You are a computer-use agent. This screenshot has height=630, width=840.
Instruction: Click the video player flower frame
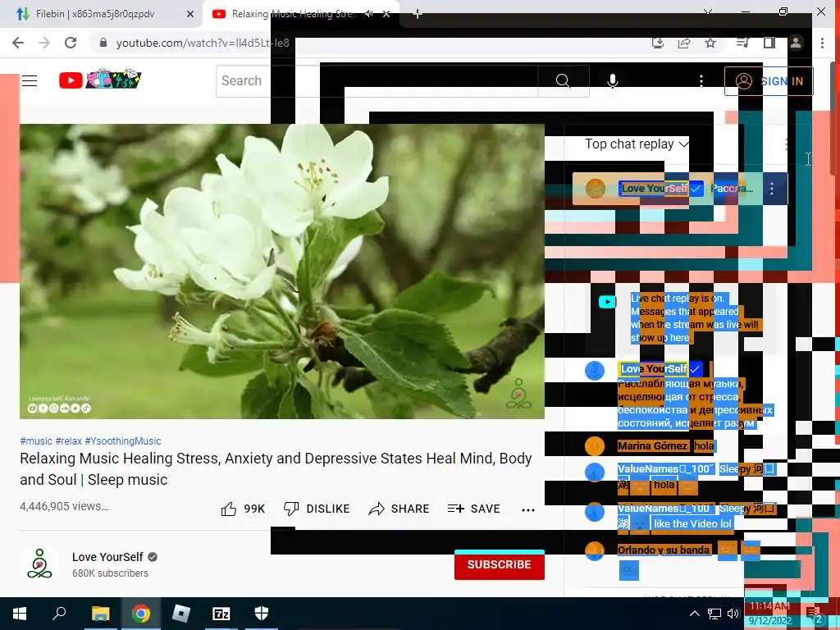click(x=282, y=271)
